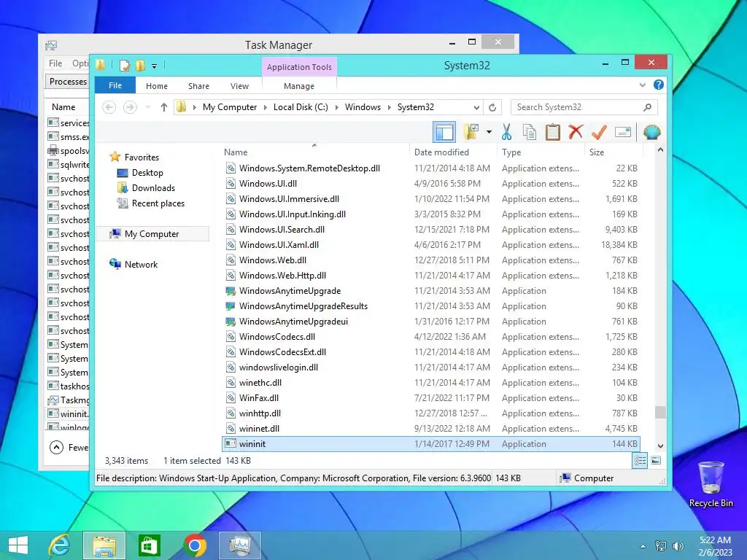
Task: Select Windows in the address breadcrumb
Action: [x=363, y=107]
